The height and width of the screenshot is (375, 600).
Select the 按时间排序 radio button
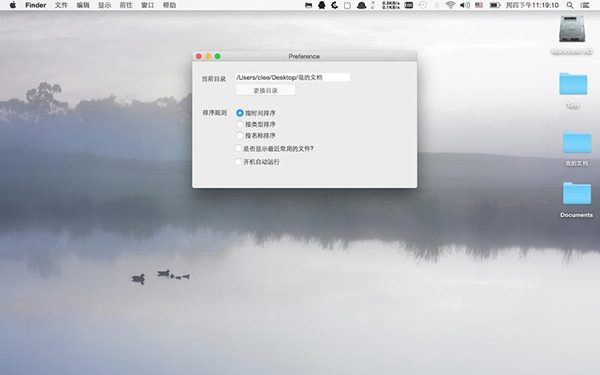pos(240,113)
